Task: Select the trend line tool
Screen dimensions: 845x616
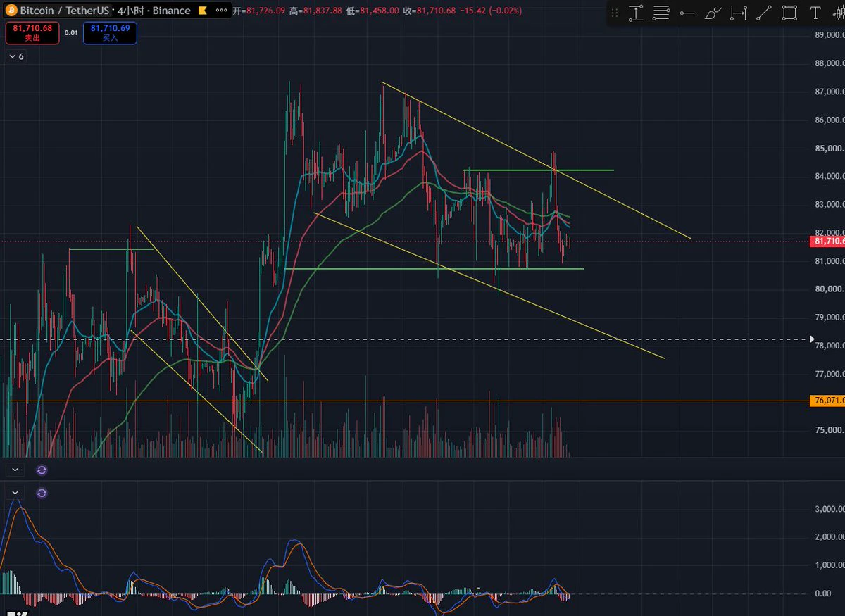Action: tap(764, 13)
